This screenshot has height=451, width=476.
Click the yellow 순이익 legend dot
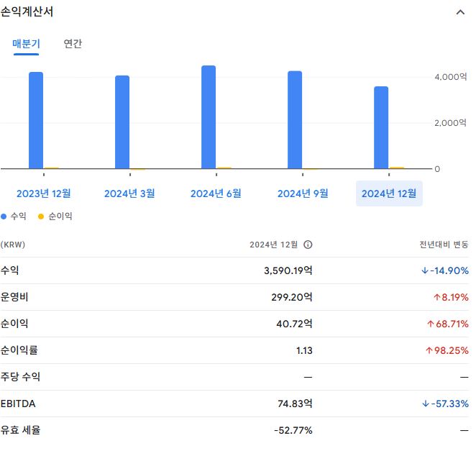pos(41,217)
